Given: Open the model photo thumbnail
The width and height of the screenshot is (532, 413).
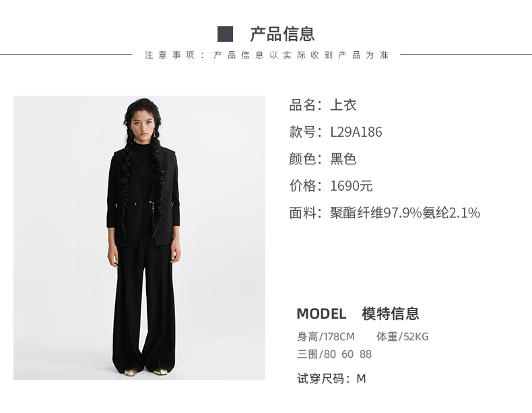Looking at the screenshot, I should pyautogui.click(x=139, y=238).
